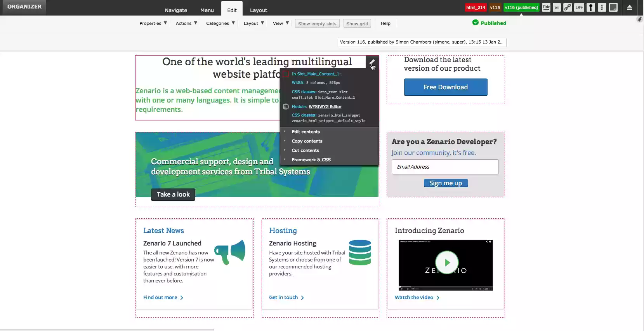The image size is (644, 331).
Task: Click the Title icon in the top toolbar
Action: click(546, 7)
